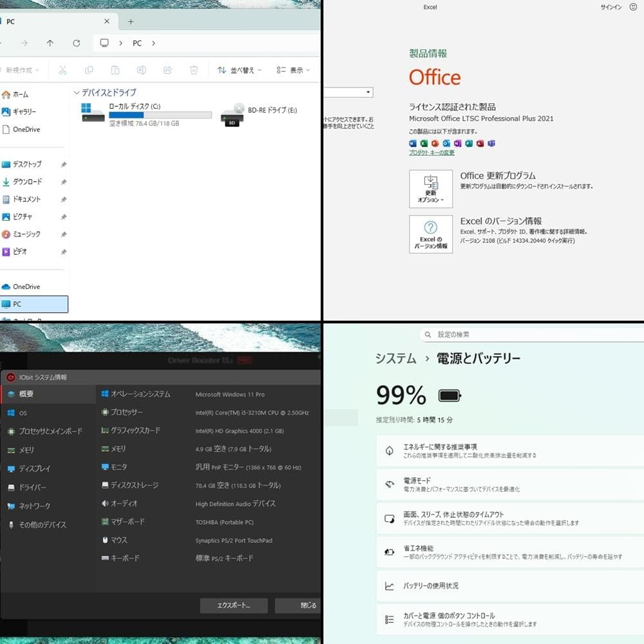Select the Word icon in included products

pyautogui.click(x=413, y=144)
